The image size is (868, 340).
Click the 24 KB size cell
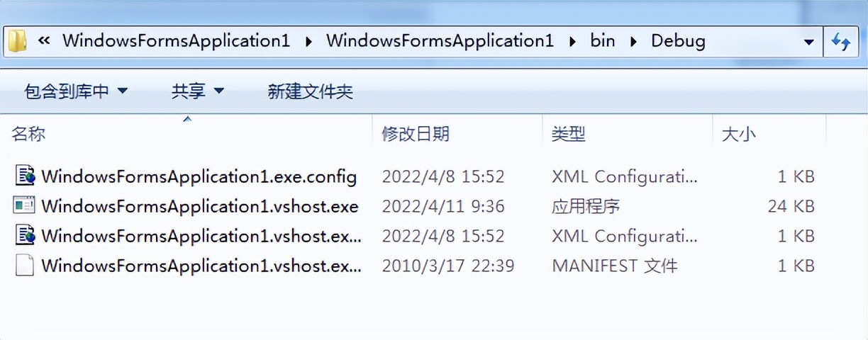(x=791, y=206)
